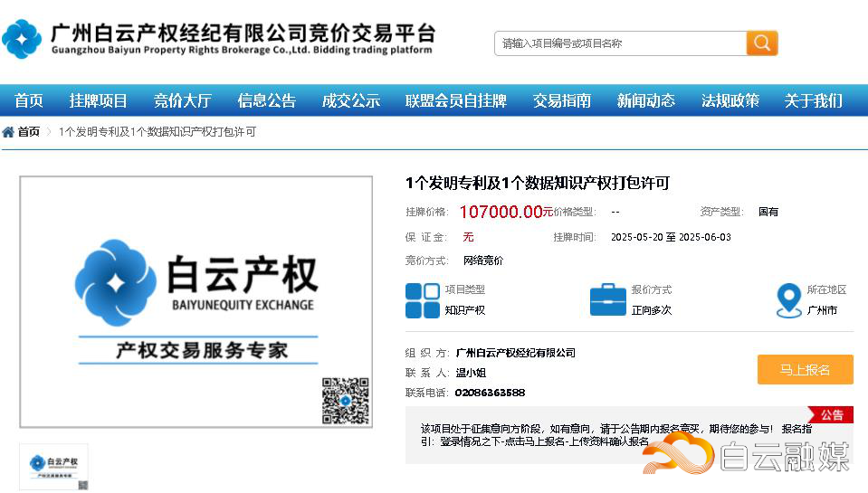868x493 pixels.
Task: Click the 广州市 region value
Action: click(822, 310)
